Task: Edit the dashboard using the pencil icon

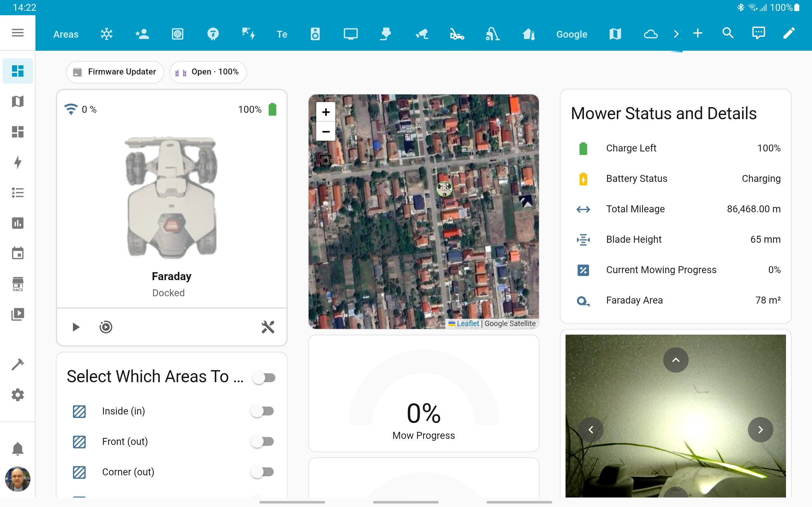Action: click(x=789, y=34)
